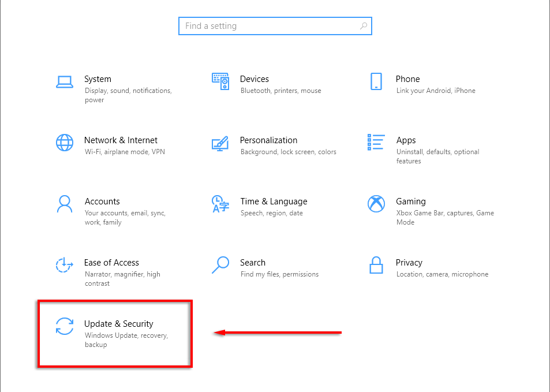This screenshot has width=550, height=392.
Task: Open the Update & Security arrows icon
Action: pyautogui.click(x=65, y=326)
